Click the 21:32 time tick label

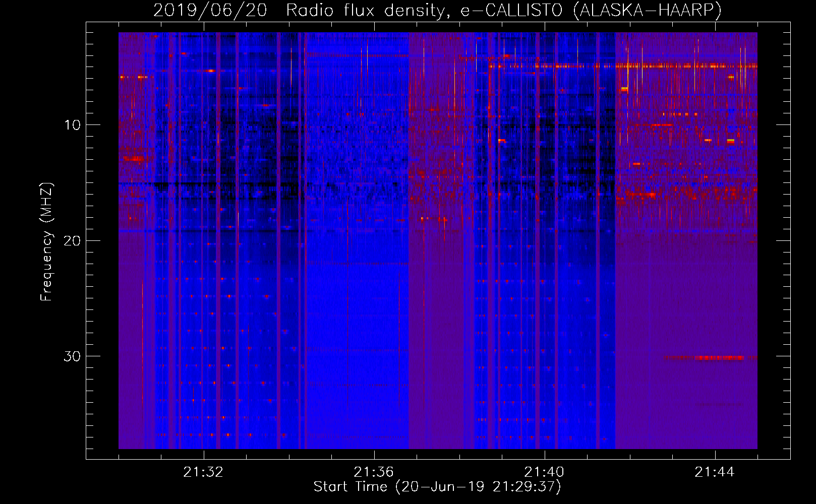[203, 472]
